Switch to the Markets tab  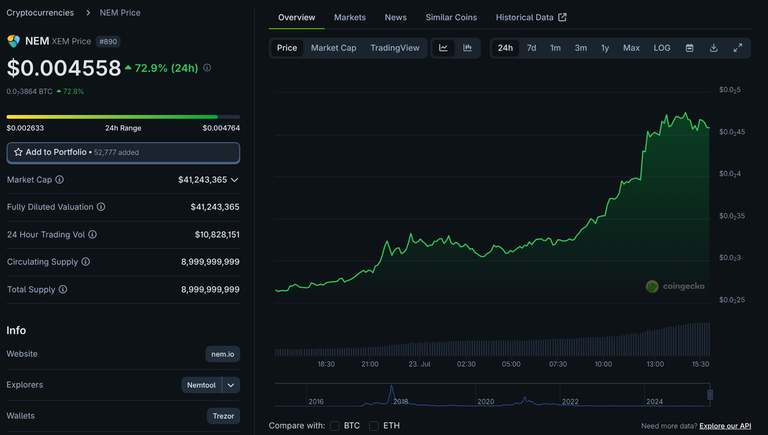coord(350,17)
